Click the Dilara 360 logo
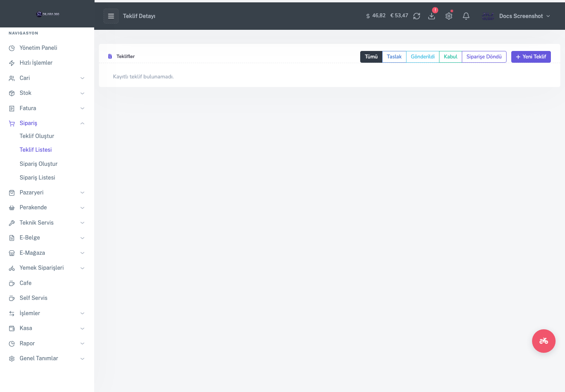The image size is (565, 392). (x=47, y=14)
